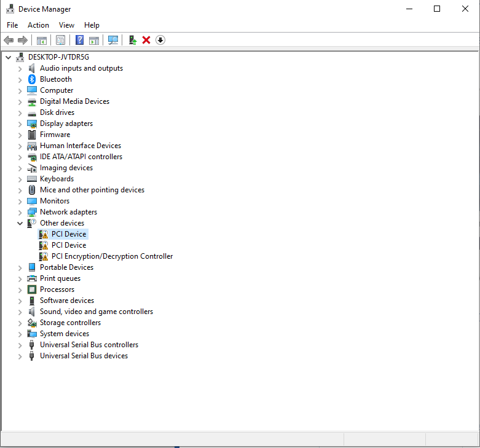Screen dimensions: 480x448
Task: Click the Mice and pointing devices icon
Action: pos(32,190)
